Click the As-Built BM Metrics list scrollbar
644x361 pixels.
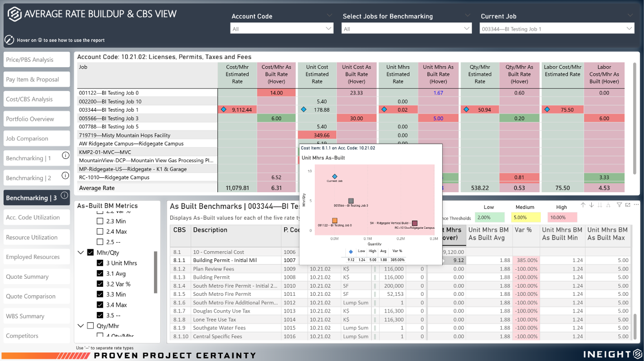coord(155,273)
